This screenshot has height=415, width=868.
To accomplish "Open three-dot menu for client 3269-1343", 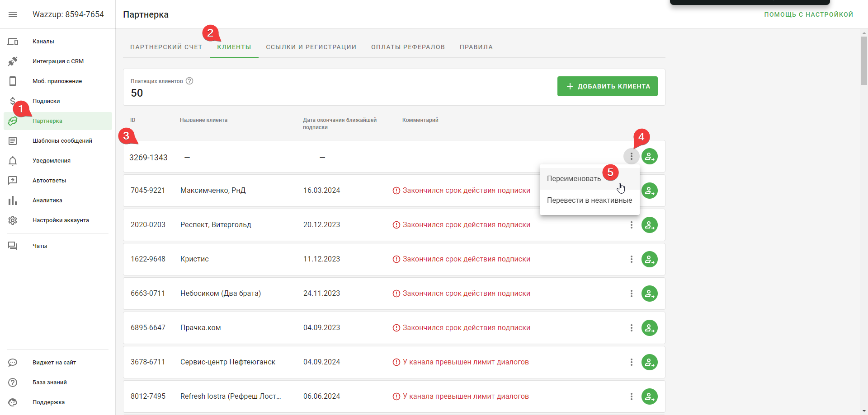I will 632,156.
